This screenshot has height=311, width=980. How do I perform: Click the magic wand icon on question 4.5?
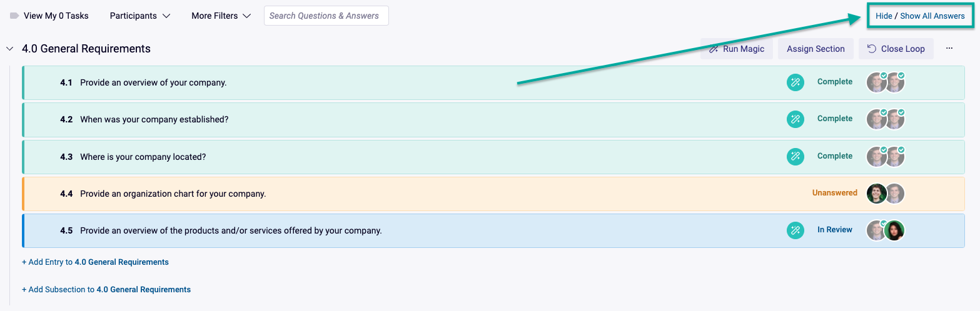tap(795, 230)
